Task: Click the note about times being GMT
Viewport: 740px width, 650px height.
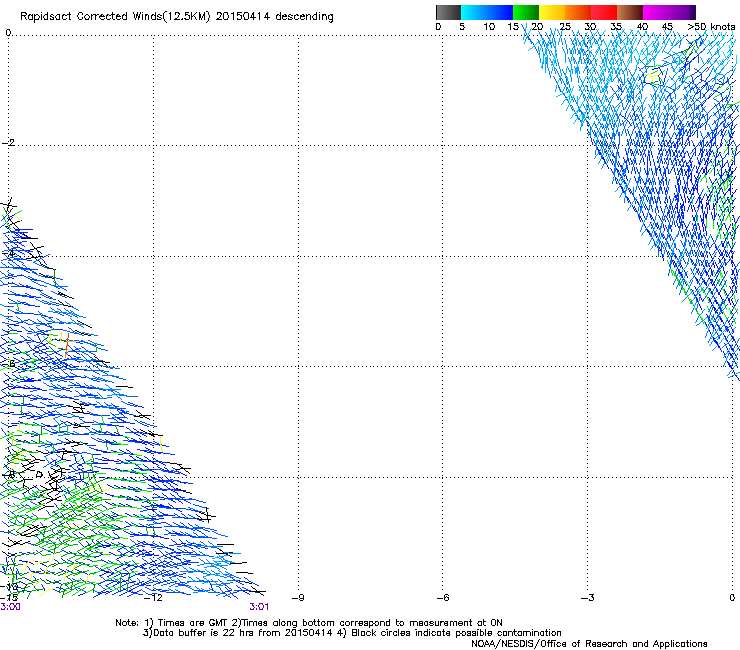Action: pos(309,623)
